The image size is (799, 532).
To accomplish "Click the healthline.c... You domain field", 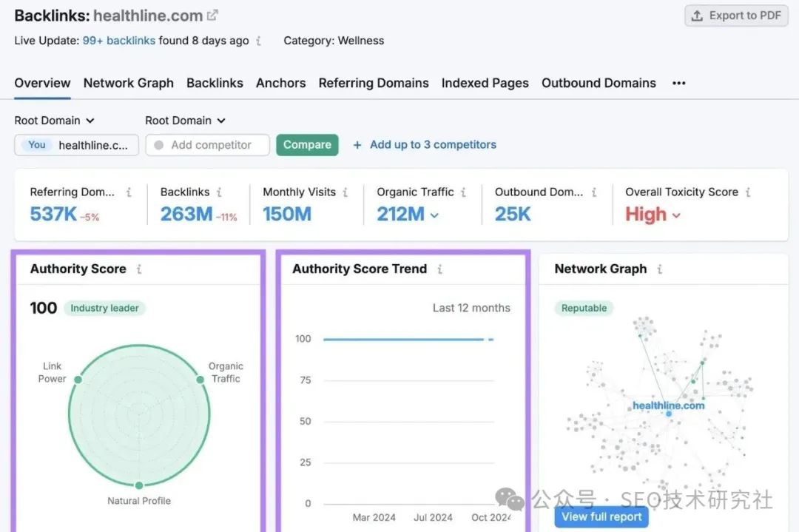I will [x=76, y=145].
